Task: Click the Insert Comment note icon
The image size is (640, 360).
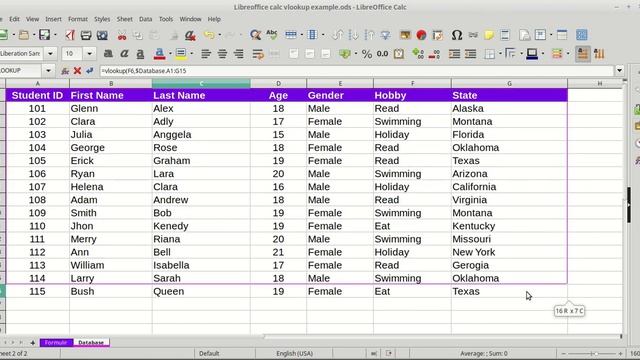Action: (x=489, y=35)
